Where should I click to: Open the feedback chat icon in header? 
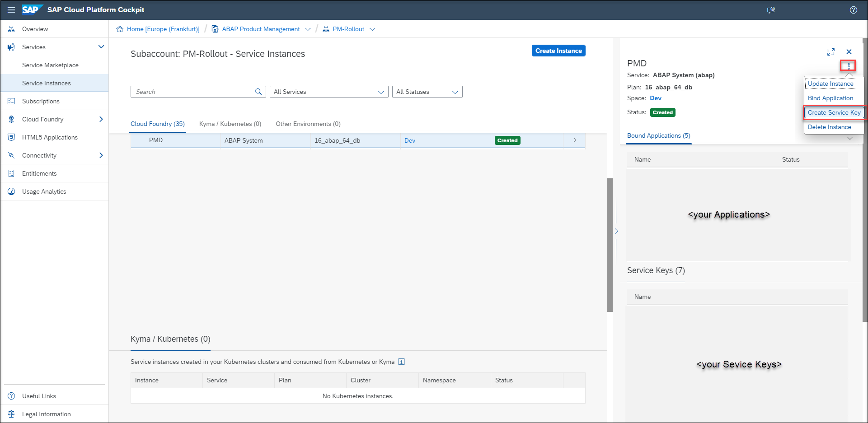(x=771, y=10)
